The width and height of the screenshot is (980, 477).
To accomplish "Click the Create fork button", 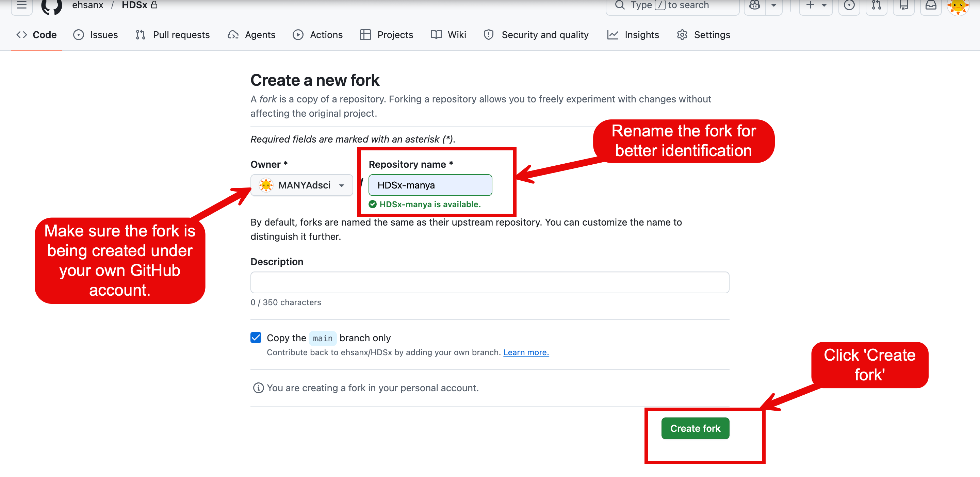I will (695, 428).
